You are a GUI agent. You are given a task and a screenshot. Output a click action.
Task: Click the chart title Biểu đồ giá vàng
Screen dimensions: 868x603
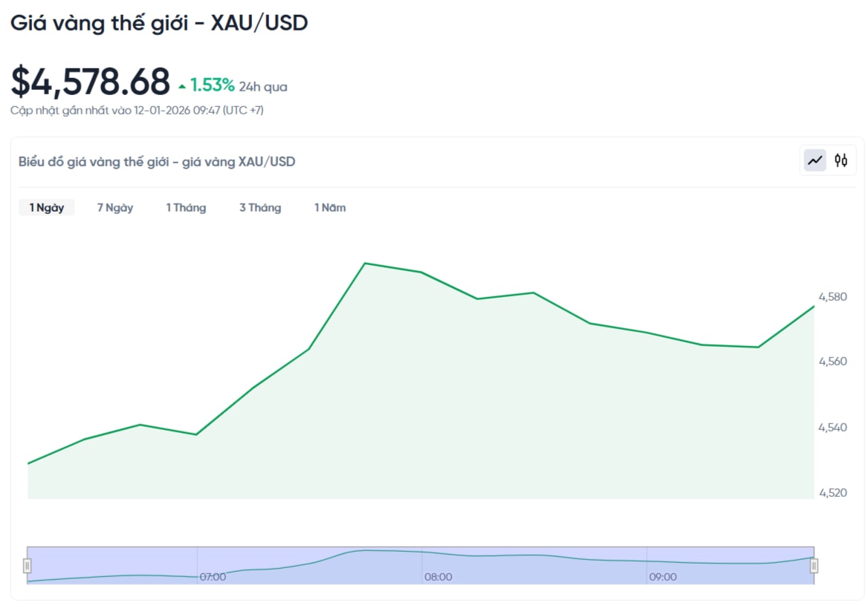(x=157, y=161)
